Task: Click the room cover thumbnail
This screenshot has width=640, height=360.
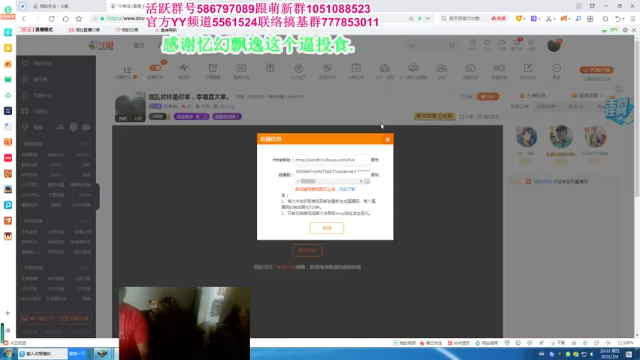Action: [x=130, y=107]
